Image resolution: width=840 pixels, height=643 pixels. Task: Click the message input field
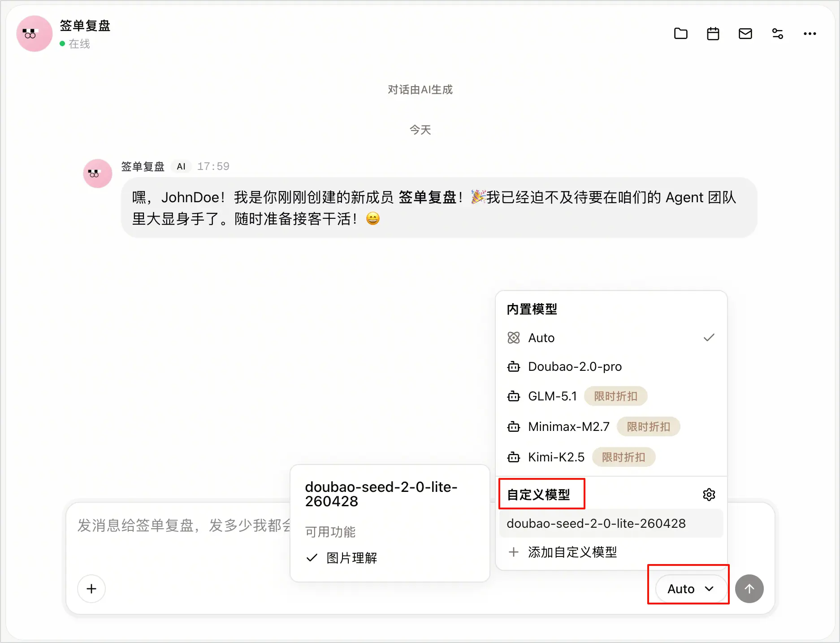(184, 526)
